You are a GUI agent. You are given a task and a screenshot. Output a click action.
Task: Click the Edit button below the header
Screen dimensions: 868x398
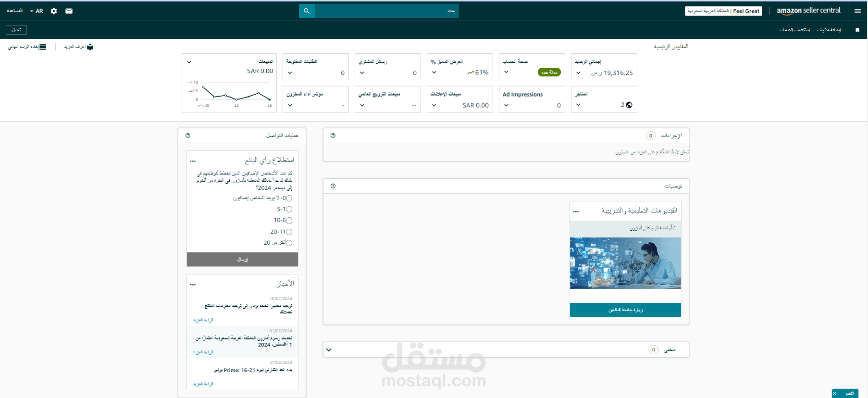(x=16, y=30)
